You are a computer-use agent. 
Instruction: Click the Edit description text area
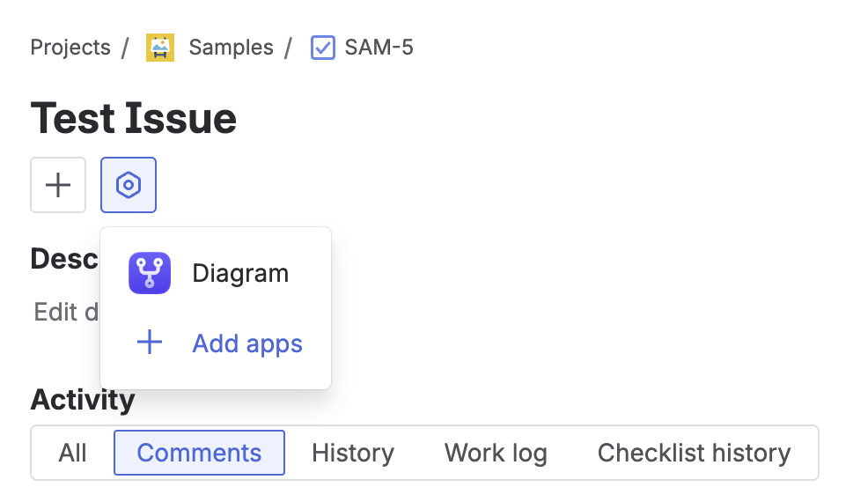pyautogui.click(x=65, y=312)
